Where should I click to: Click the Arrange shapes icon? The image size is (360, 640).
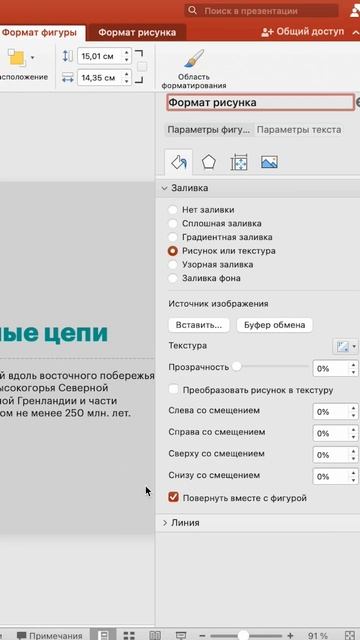[17, 58]
